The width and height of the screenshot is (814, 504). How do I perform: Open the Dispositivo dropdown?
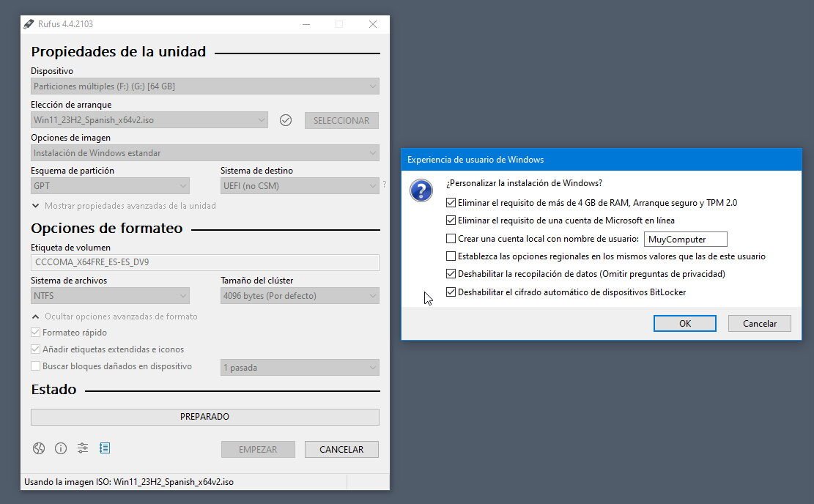point(205,86)
